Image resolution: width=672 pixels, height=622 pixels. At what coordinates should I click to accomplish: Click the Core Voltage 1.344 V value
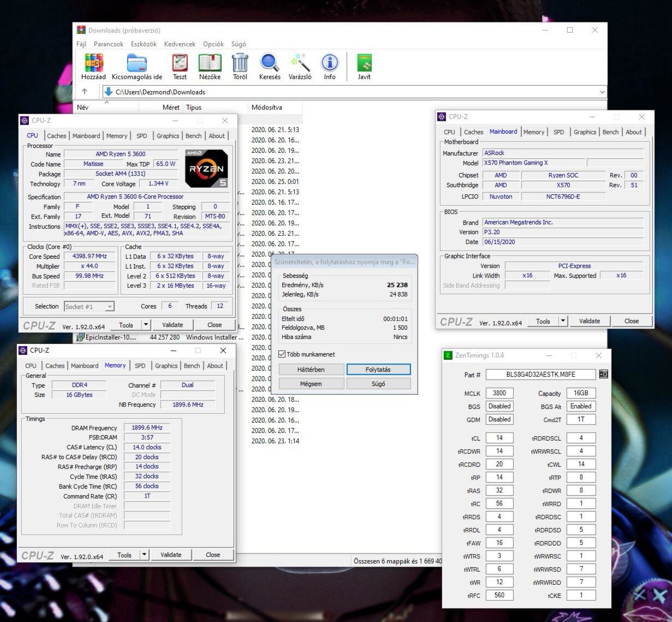point(158,183)
